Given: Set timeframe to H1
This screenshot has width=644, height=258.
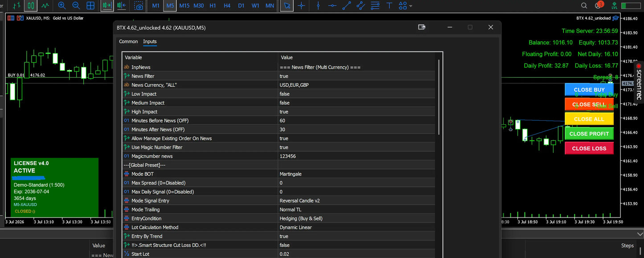Looking at the screenshot, I should (x=213, y=6).
